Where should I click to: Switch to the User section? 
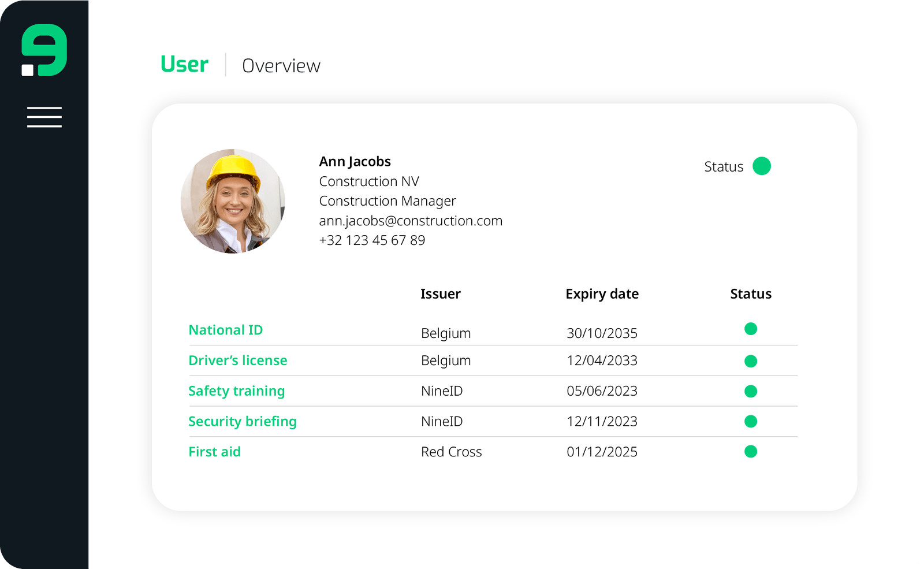coord(184,65)
